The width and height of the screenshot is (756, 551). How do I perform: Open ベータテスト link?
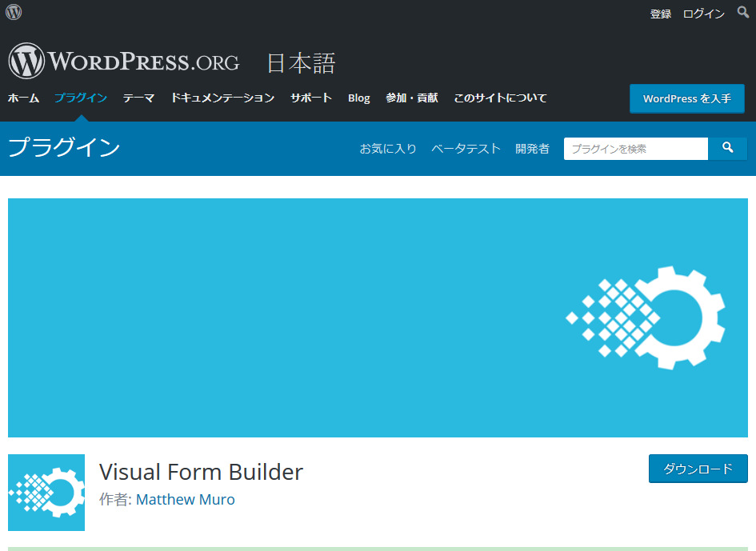466,149
